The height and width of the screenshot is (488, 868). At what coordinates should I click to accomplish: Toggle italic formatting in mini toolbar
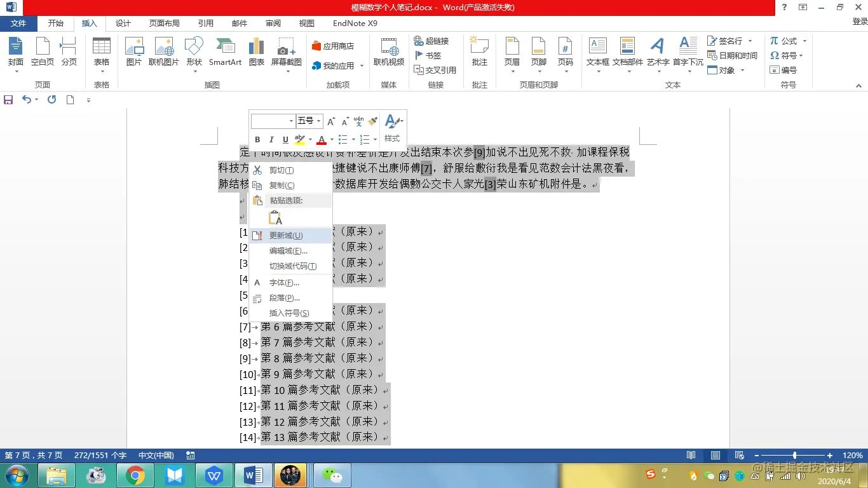click(271, 139)
